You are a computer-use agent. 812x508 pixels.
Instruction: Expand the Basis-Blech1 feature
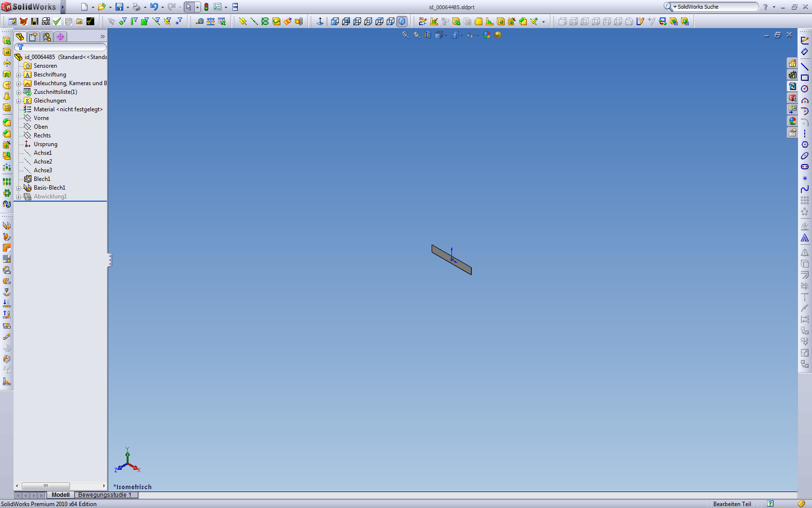point(18,188)
